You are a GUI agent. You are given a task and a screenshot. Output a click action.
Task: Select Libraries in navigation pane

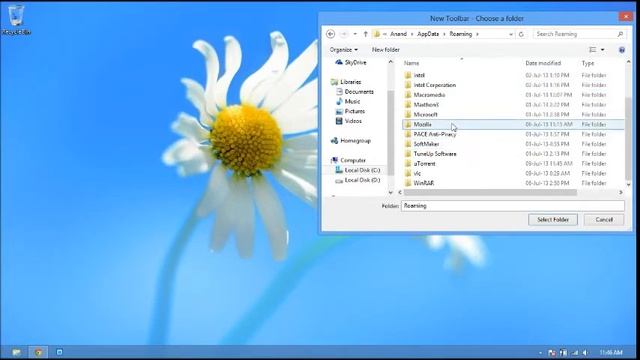click(346, 82)
